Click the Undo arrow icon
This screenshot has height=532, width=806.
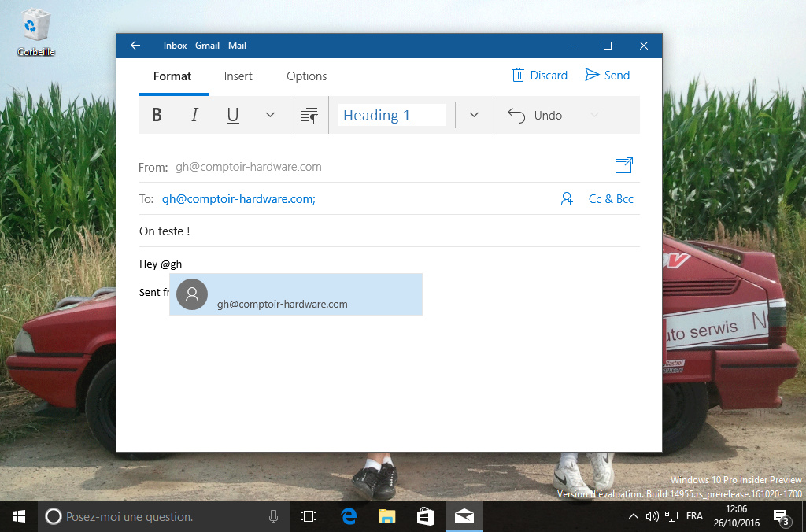[x=516, y=116]
